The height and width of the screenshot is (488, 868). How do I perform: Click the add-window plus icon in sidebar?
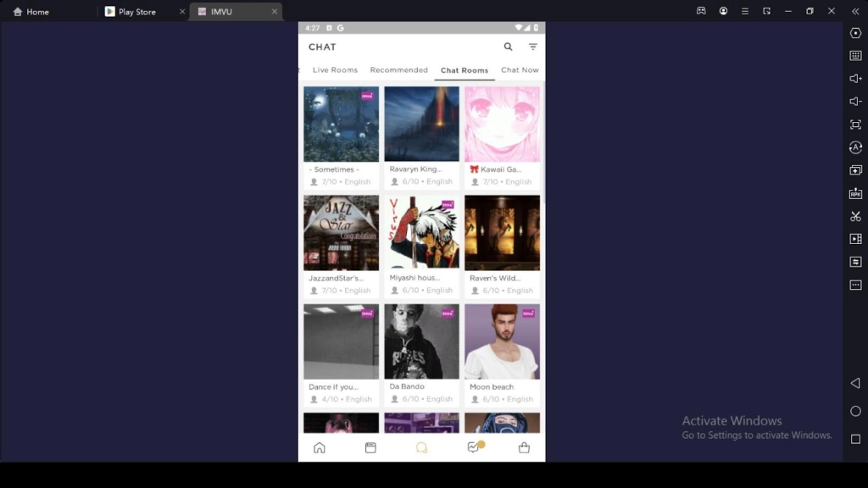tap(855, 170)
